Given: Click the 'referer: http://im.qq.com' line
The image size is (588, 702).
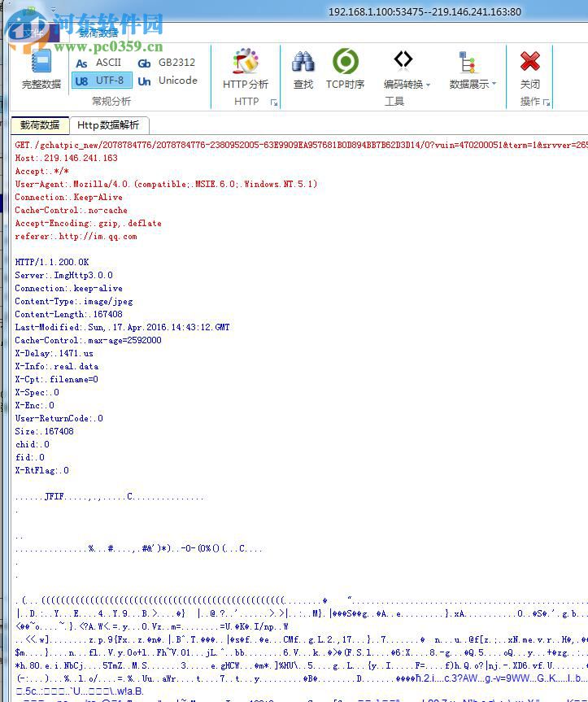Looking at the screenshot, I should pyautogui.click(x=76, y=237).
